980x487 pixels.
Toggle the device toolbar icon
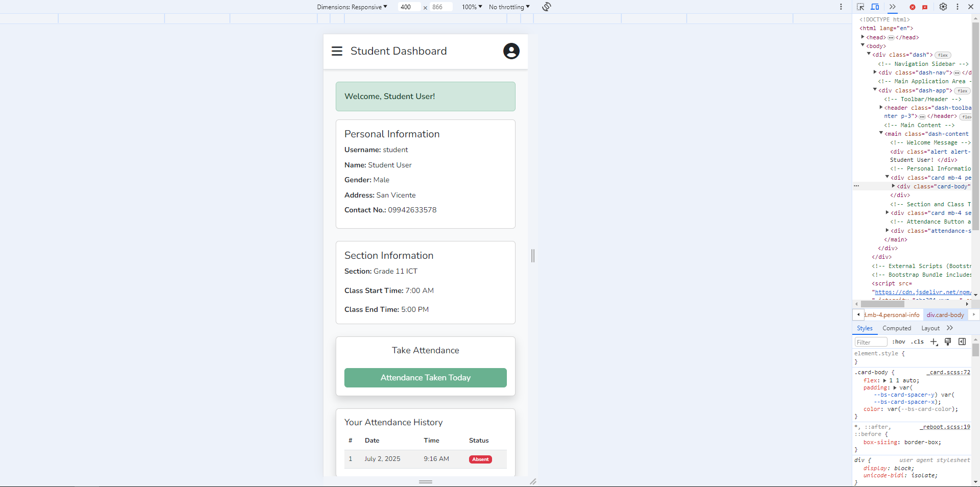tap(875, 7)
